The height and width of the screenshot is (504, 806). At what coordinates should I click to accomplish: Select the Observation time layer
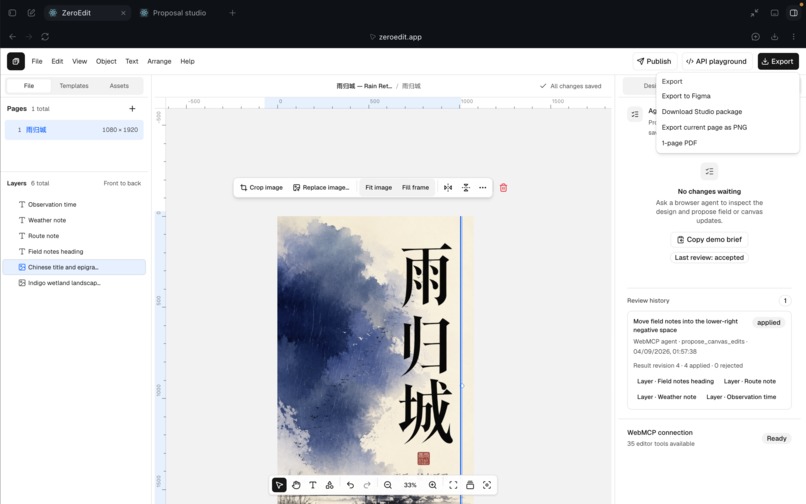pos(75,204)
